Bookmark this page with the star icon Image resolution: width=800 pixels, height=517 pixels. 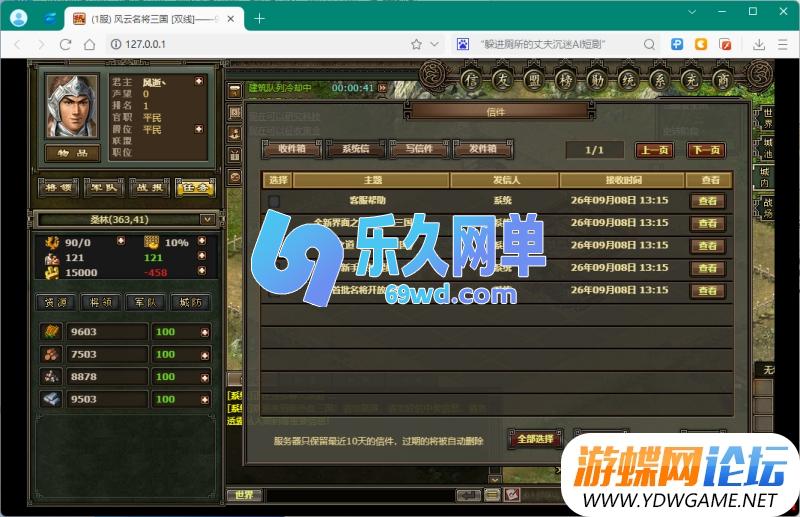pyautogui.click(x=416, y=44)
